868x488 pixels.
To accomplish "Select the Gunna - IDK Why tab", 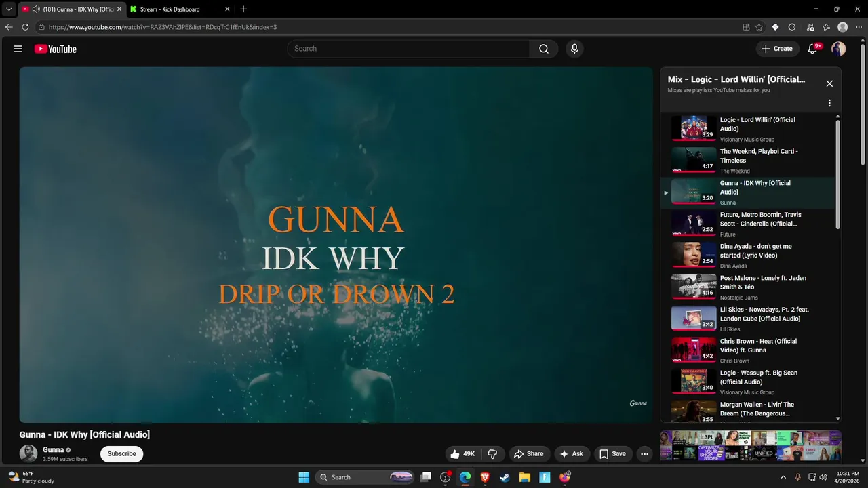I will click(71, 9).
